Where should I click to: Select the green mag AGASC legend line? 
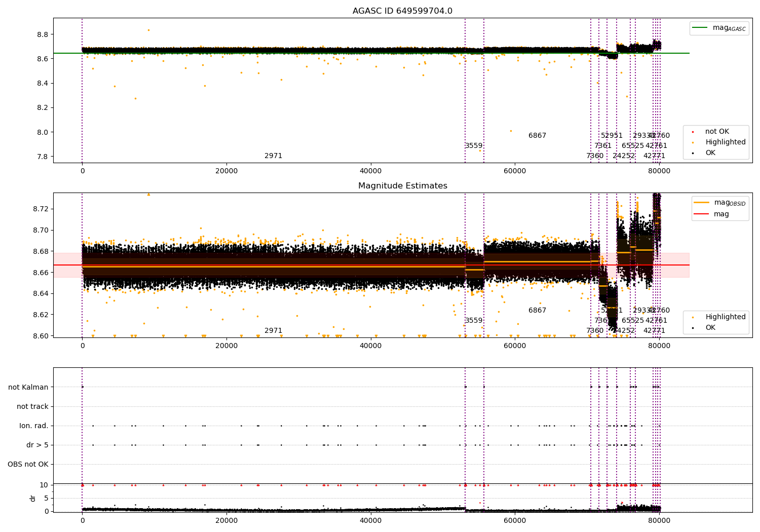700,28
